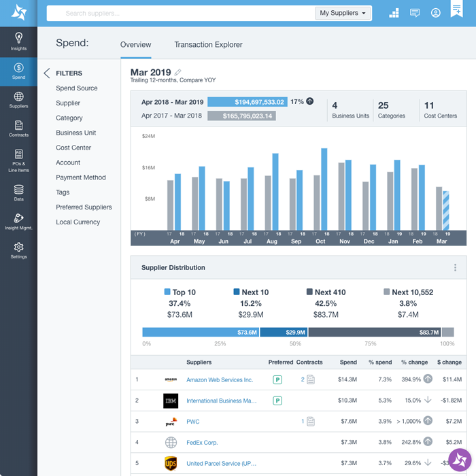Toggle Preferred badge for International Business Machines
476x476 pixels.
click(x=277, y=401)
